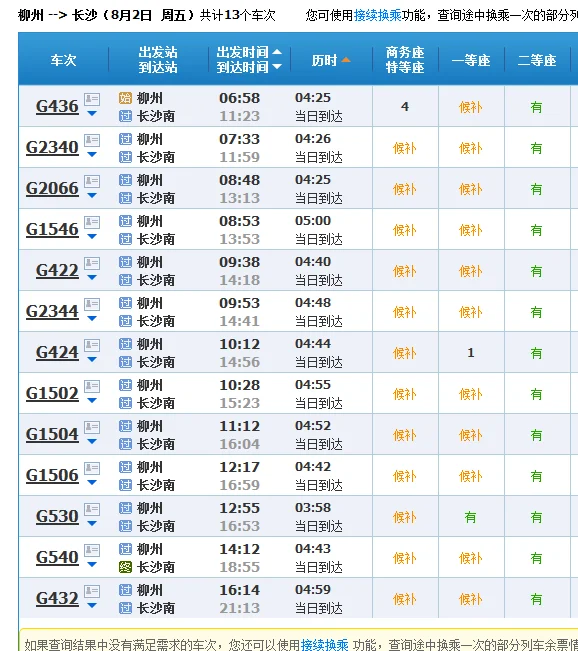Click pass-through icon beside 长沙南 in G2066 row

pyautogui.click(x=125, y=198)
